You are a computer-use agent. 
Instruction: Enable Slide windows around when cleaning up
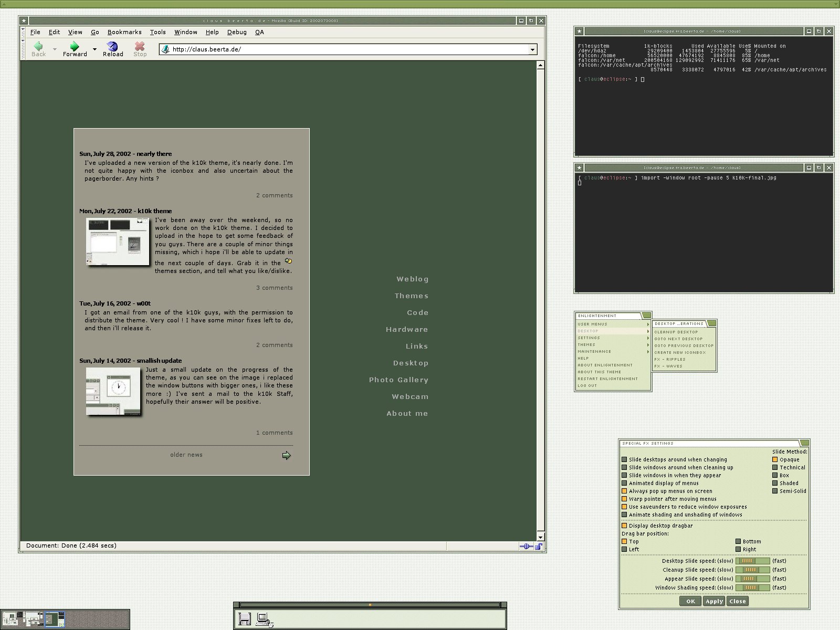[624, 468]
